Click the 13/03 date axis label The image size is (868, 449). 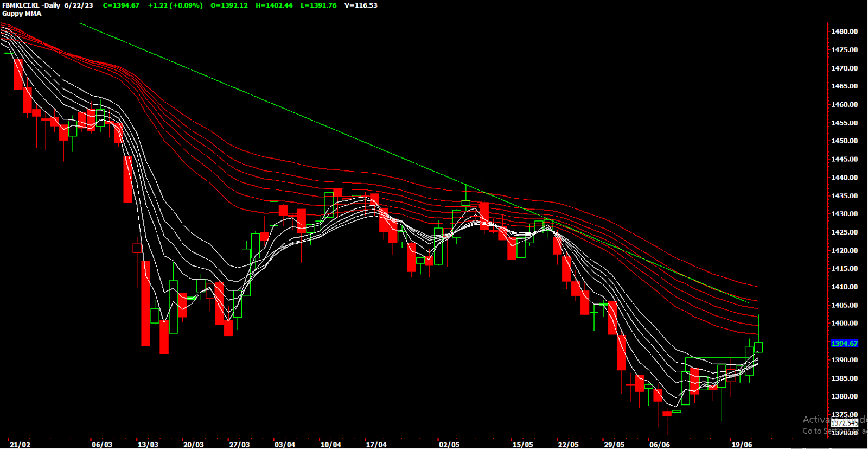point(148,445)
